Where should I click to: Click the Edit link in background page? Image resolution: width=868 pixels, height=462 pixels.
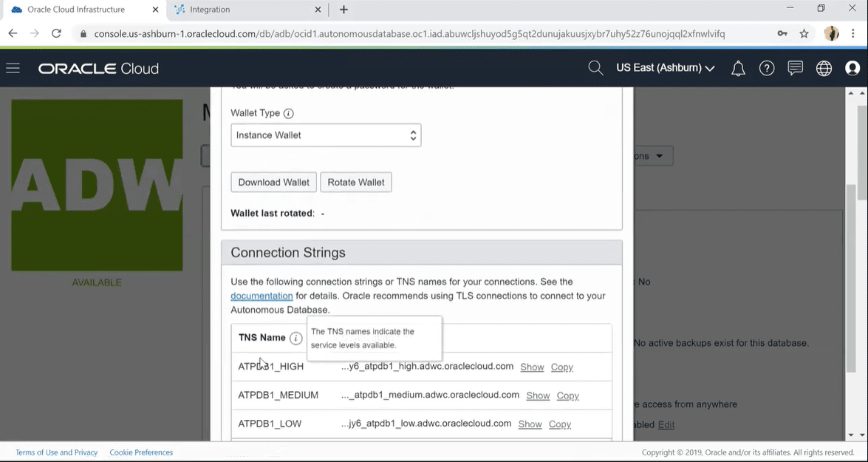click(x=666, y=425)
